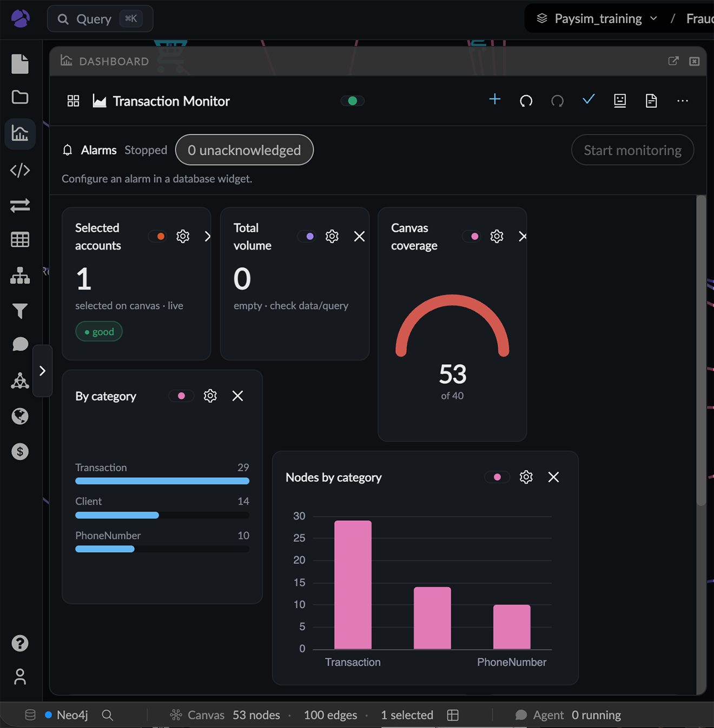The image size is (714, 728).
Task: Open the folder icon in sidebar
Action: [20, 97]
